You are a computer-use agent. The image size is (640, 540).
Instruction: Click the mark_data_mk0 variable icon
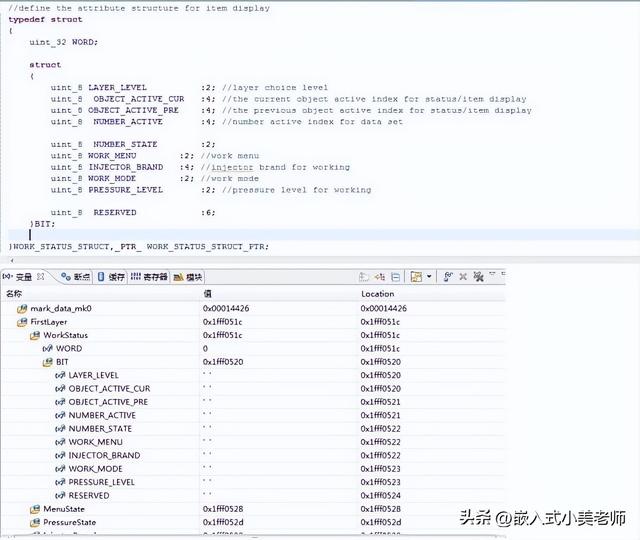22,309
